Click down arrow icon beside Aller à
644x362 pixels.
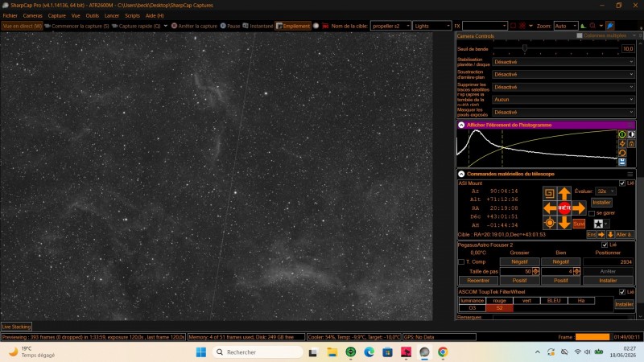coord(610,234)
